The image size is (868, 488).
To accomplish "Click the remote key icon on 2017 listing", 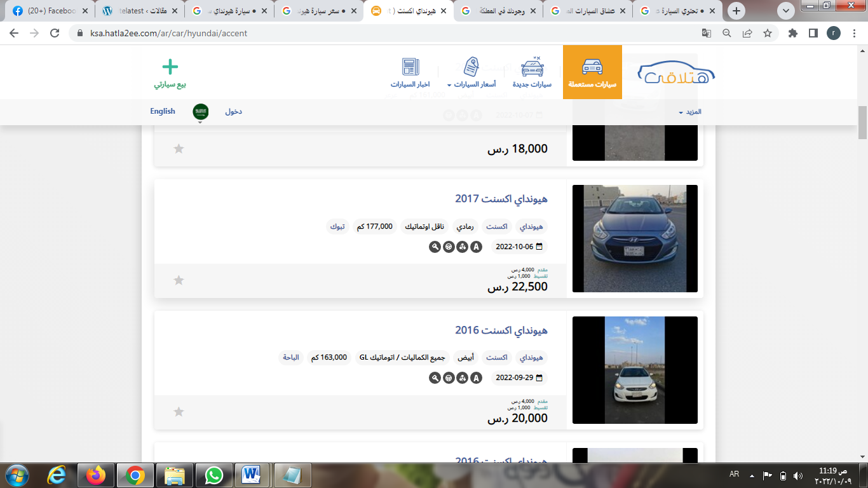I will pyautogui.click(x=435, y=247).
